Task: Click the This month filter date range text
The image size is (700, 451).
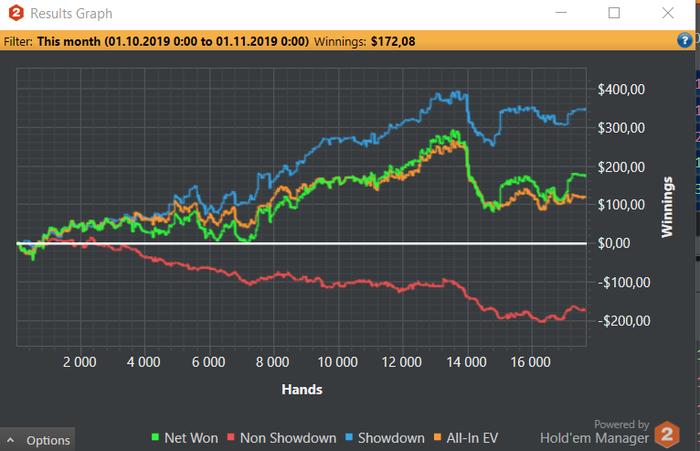Action: pyautogui.click(x=173, y=42)
